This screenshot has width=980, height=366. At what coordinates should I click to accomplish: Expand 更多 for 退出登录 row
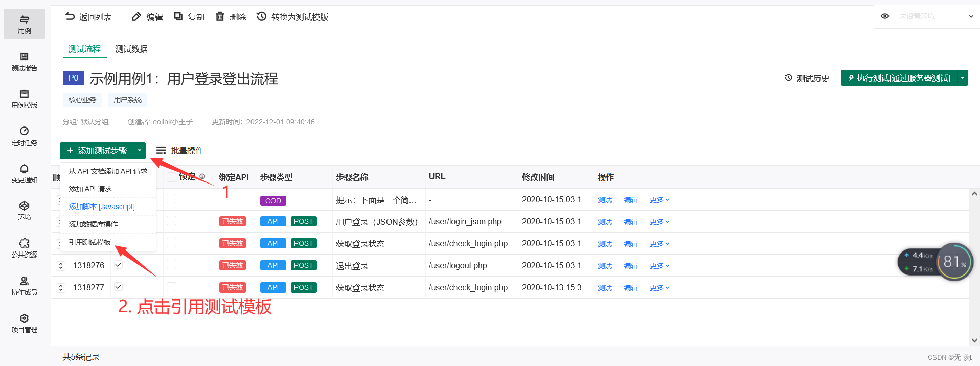pos(659,266)
